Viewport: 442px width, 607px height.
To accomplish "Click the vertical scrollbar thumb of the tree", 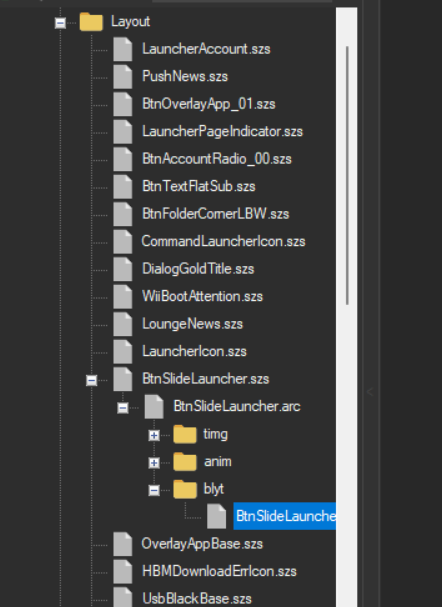I will (347, 175).
